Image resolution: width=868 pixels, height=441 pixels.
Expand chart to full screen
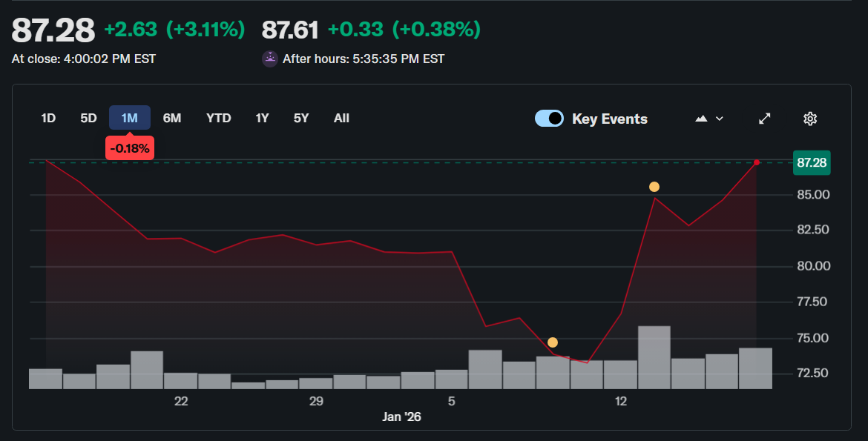(764, 119)
